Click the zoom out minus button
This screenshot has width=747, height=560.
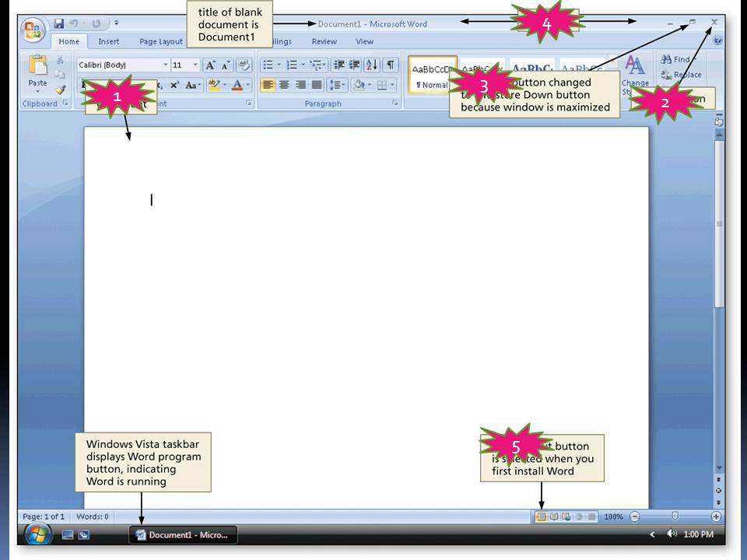(635, 516)
